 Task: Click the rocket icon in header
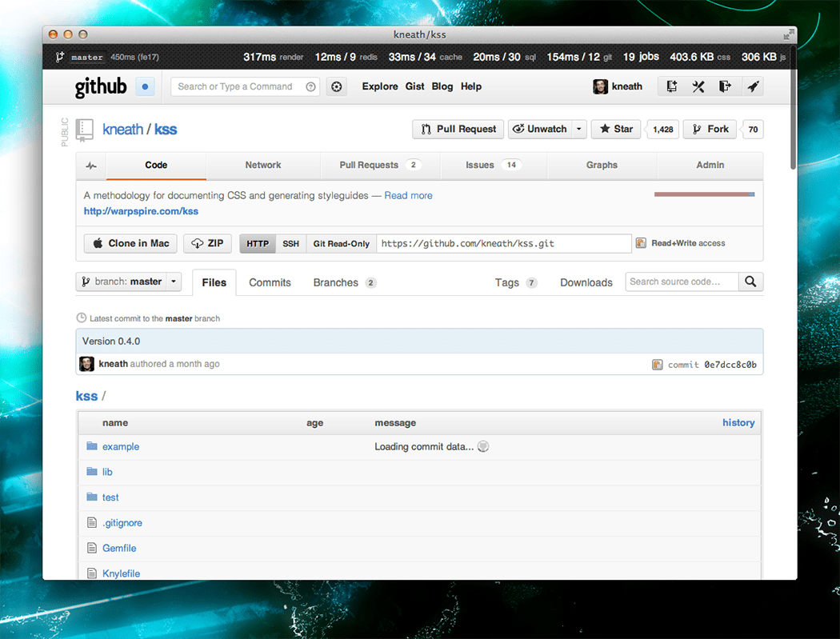752,86
